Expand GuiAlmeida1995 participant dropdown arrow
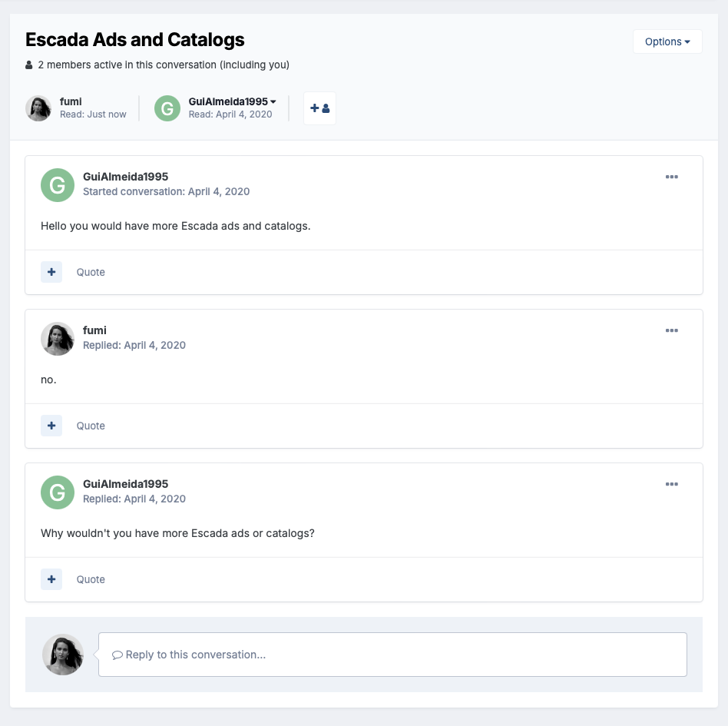Screen dimensions: 728x726 [273, 101]
